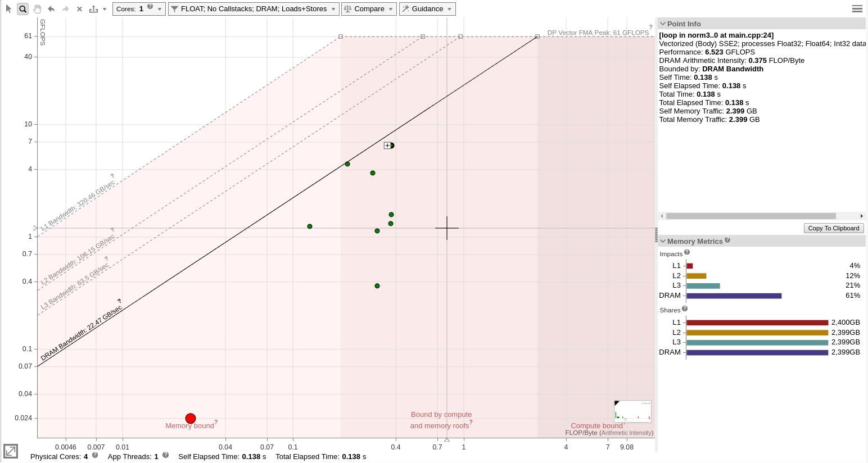Viewport: 868px width, 463px height.
Task: Click the L3 impact bar showing 21%
Action: coord(703,286)
